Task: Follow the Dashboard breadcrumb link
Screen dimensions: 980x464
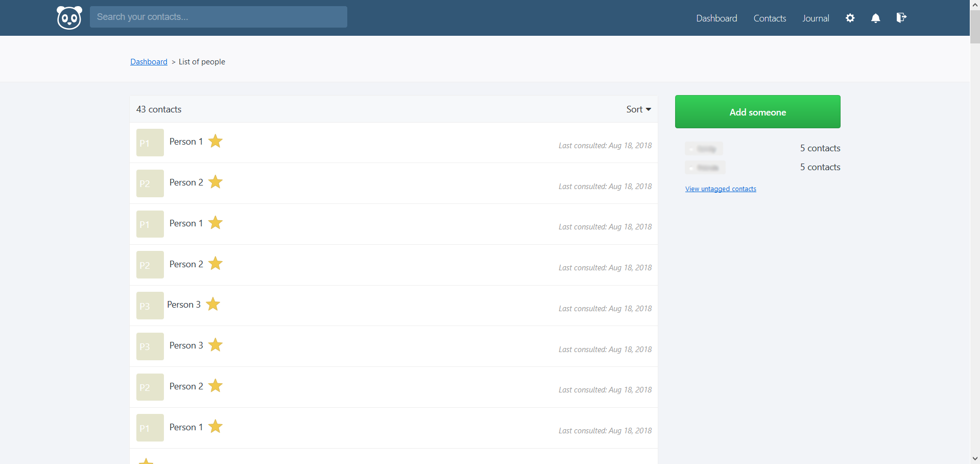Action: (149, 61)
